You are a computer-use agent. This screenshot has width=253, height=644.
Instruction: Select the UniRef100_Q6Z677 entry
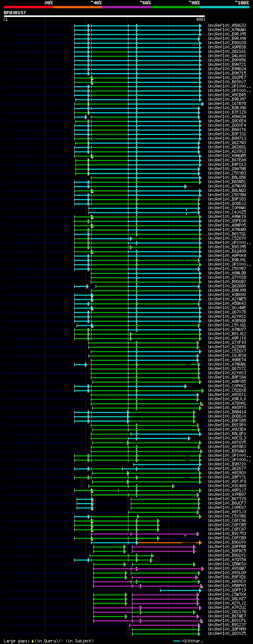pyautogui.click(x=227, y=468)
